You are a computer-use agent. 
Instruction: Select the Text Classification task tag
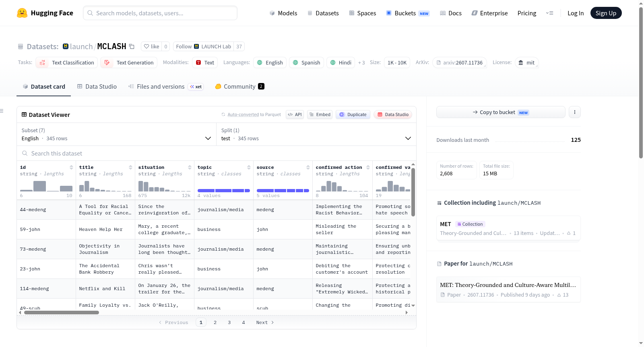click(x=67, y=62)
